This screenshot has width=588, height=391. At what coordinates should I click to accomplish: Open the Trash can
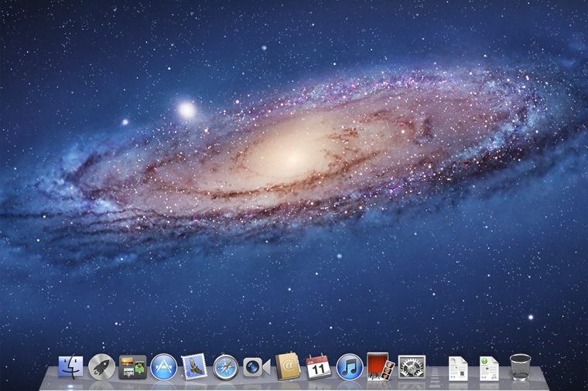[x=521, y=367]
